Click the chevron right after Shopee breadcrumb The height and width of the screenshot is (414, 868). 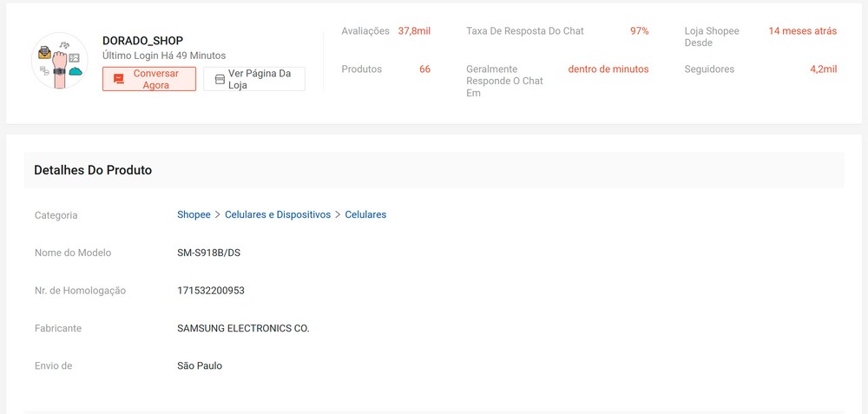pos(218,214)
